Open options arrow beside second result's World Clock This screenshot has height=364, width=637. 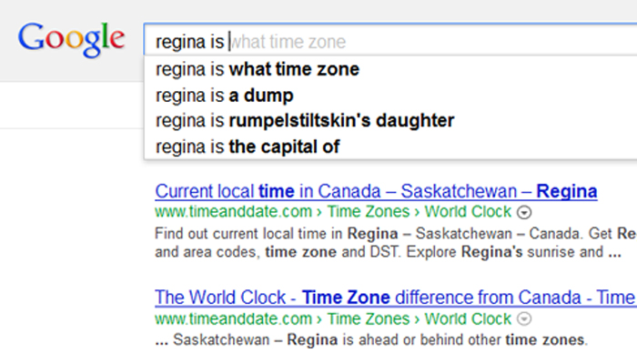click(523, 319)
